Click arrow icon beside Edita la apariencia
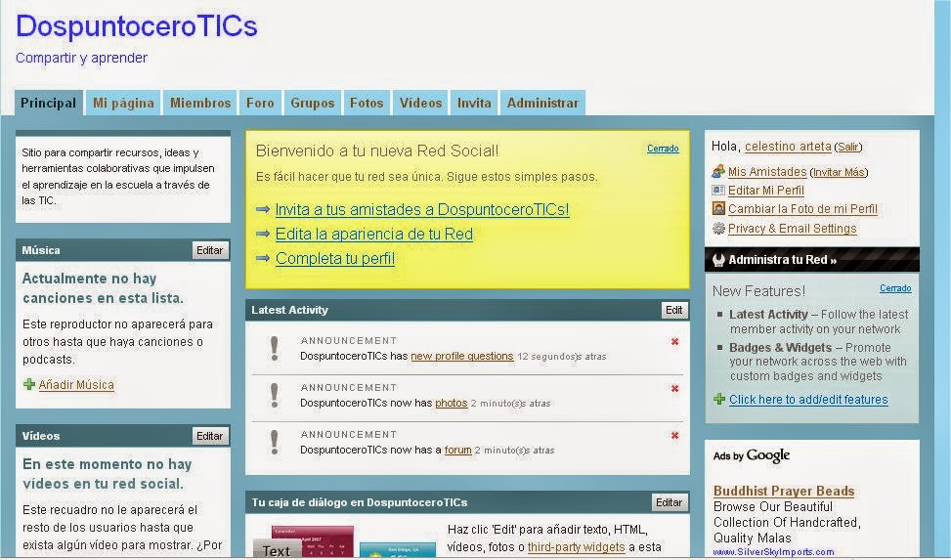 [263, 234]
